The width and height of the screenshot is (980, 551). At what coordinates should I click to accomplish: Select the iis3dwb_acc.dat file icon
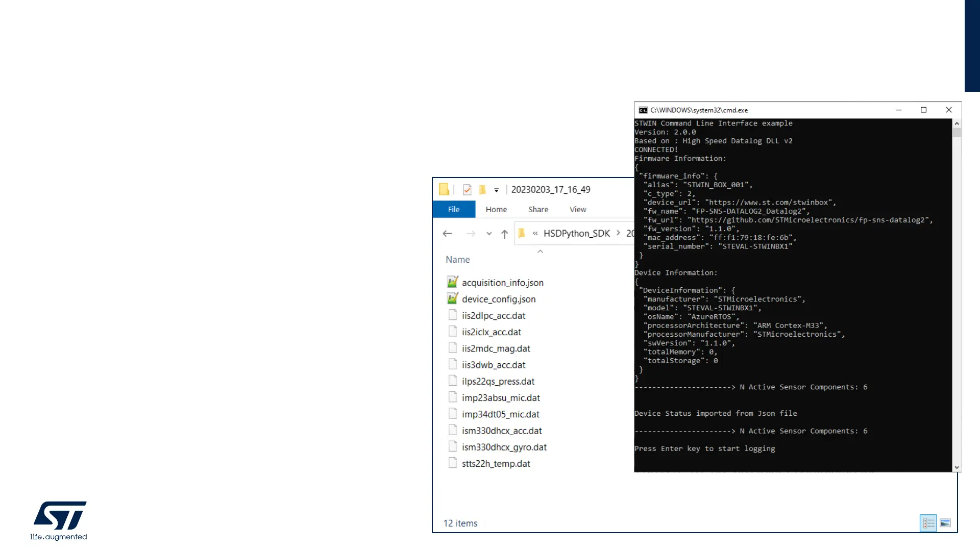(452, 364)
